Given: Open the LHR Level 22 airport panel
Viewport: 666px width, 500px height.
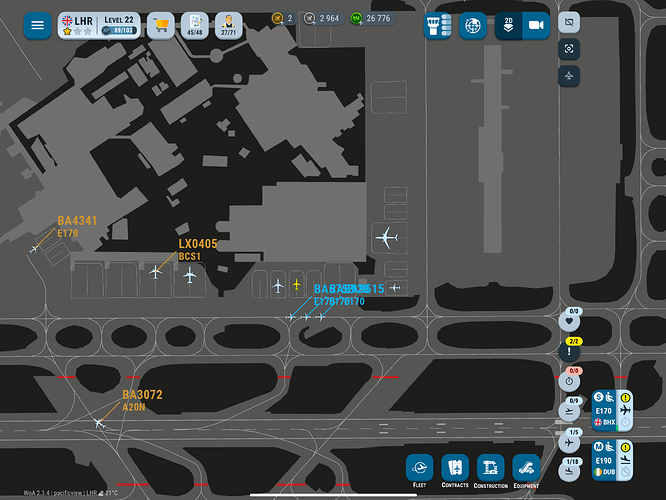Looking at the screenshot, I should (99, 25).
